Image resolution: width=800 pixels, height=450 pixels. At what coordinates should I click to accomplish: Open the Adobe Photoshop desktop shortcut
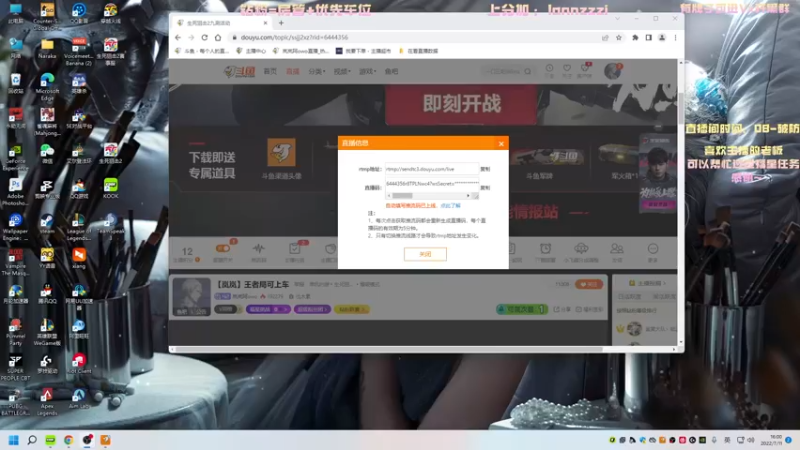[15, 192]
